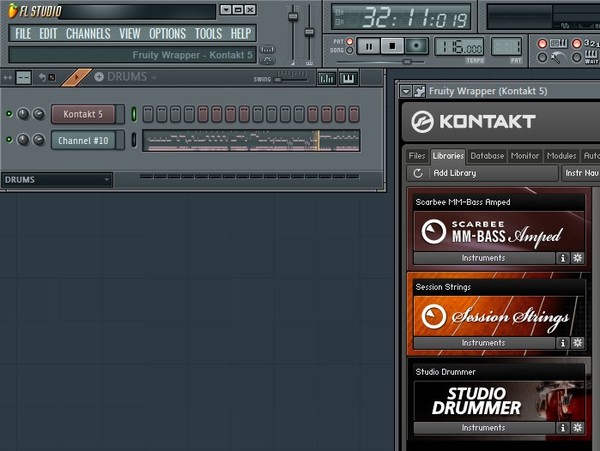Click the time display 32:11:019
600x451 pixels.
click(401, 17)
